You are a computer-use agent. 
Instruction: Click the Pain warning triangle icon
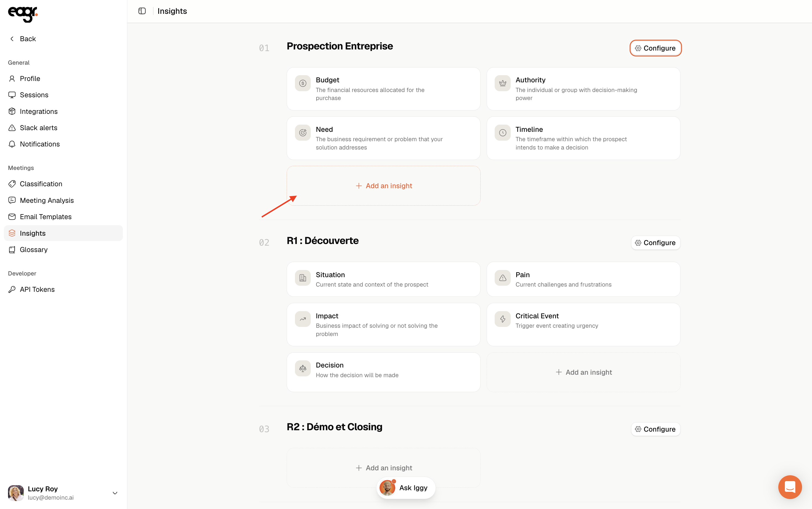pos(503,278)
